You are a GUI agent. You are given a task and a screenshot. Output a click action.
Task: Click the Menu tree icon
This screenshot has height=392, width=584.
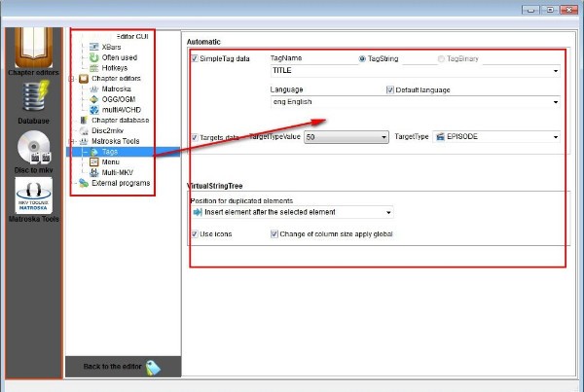coord(94,161)
